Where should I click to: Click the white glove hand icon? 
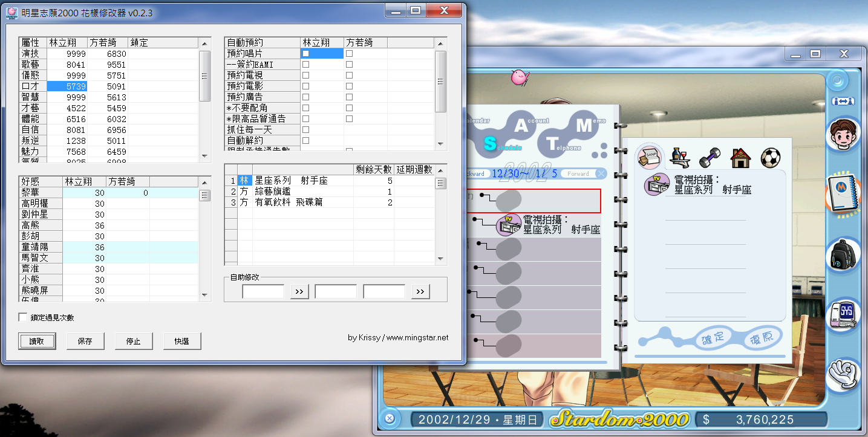pos(843,374)
